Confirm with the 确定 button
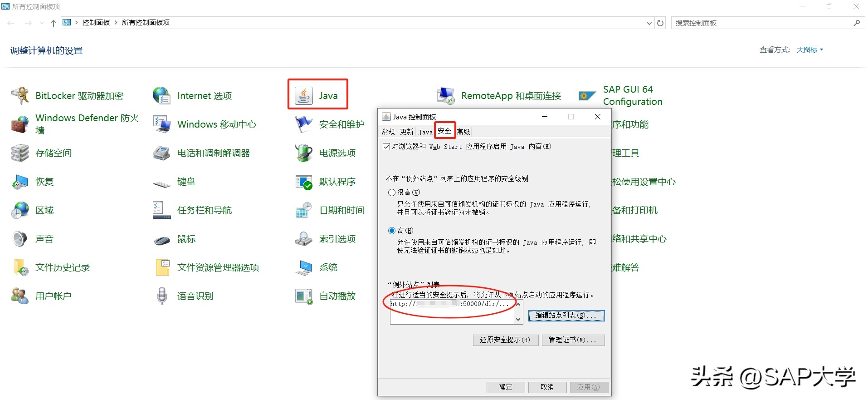 (506, 387)
